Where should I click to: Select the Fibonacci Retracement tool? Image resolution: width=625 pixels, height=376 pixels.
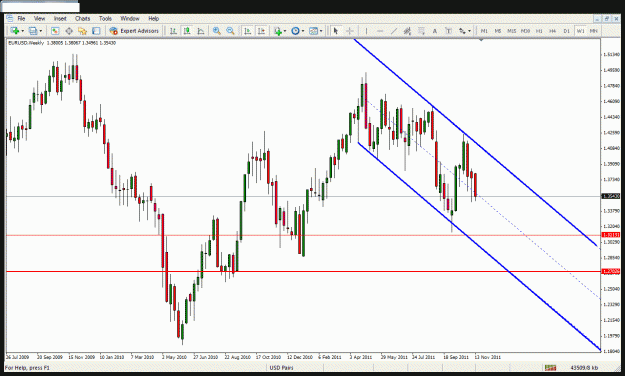(421, 31)
